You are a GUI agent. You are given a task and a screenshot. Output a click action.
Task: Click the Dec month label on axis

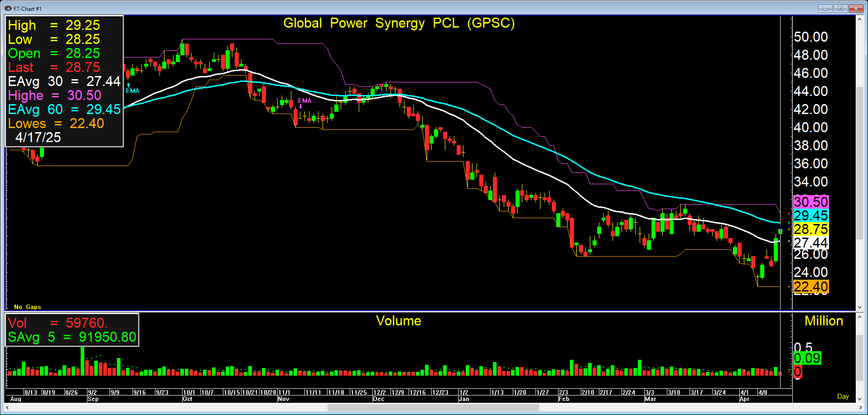[379, 399]
